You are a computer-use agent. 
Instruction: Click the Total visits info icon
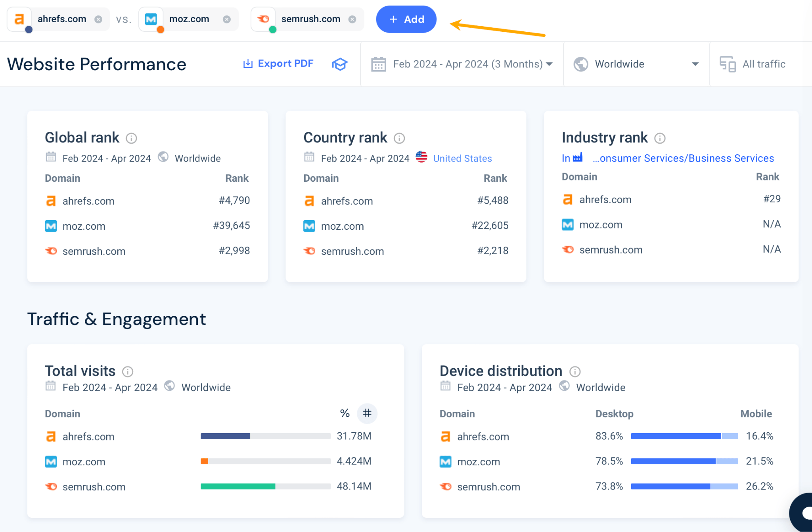pyautogui.click(x=127, y=371)
